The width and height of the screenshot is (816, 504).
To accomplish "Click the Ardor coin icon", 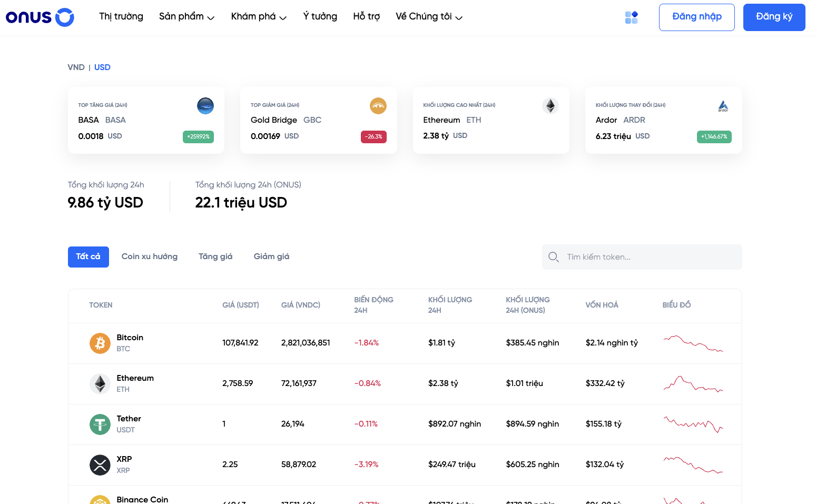I will 723,106.
